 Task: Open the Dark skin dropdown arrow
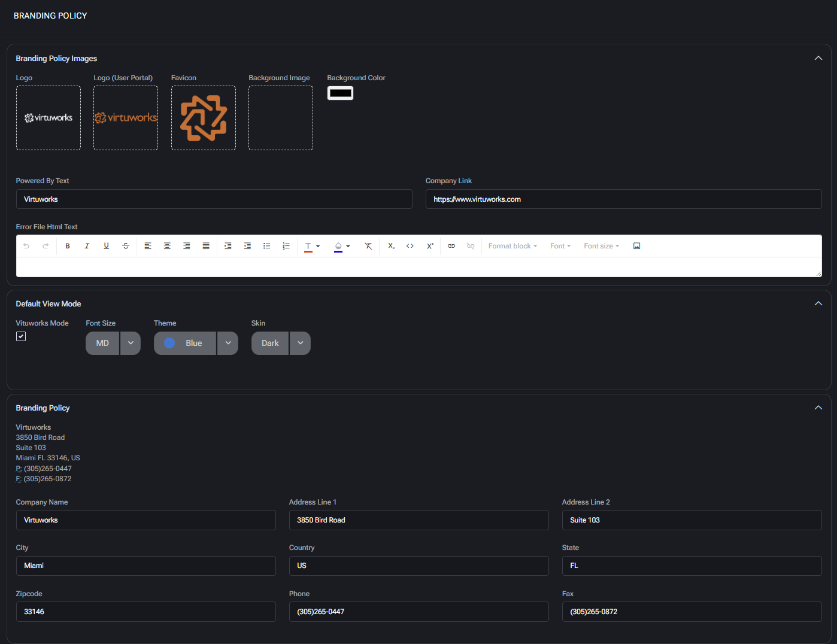pos(301,343)
